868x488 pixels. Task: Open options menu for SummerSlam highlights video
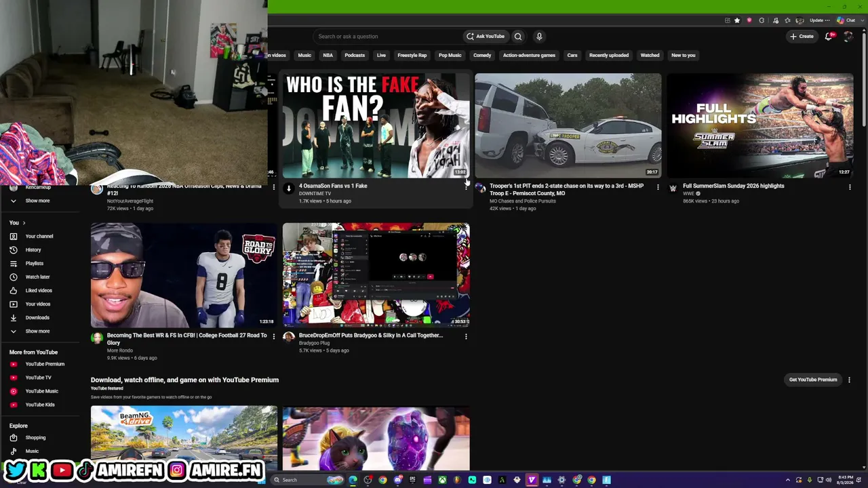click(x=850, y=186)
